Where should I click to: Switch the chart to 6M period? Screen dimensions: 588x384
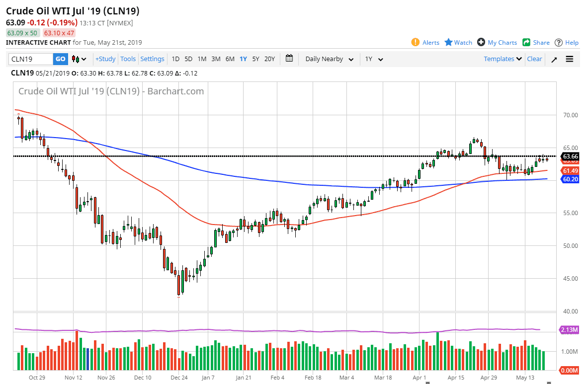click(x=230, y=59)
